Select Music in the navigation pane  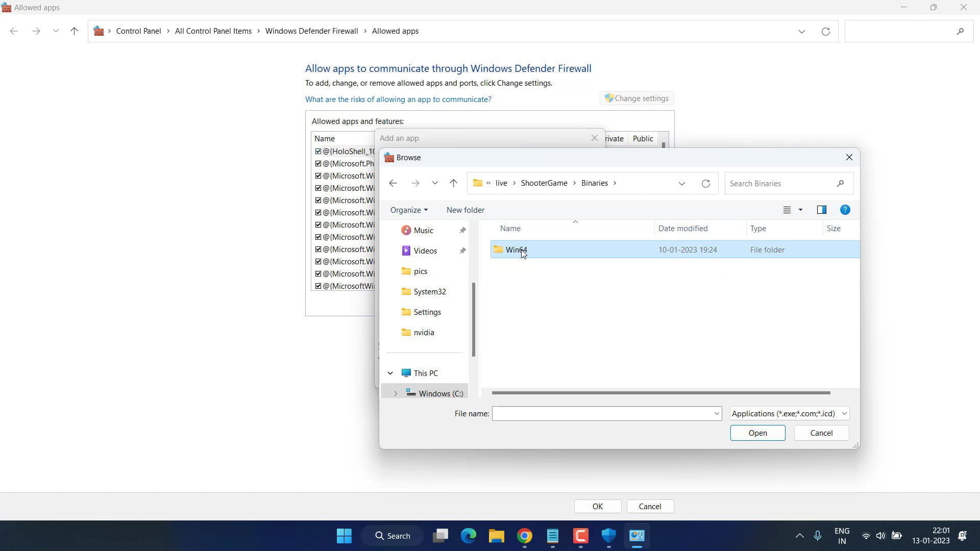424,231
